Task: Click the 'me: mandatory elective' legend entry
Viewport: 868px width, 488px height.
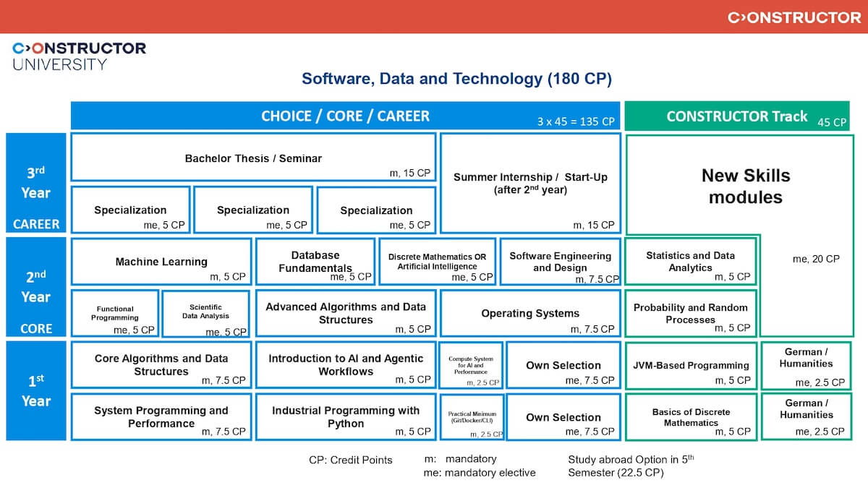Action: (x=480, y=473)
